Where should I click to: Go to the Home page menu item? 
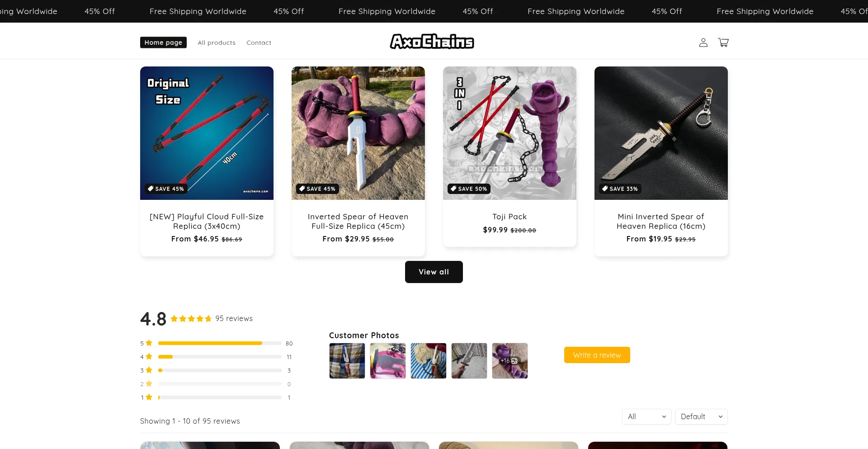(x=163, y=43)
